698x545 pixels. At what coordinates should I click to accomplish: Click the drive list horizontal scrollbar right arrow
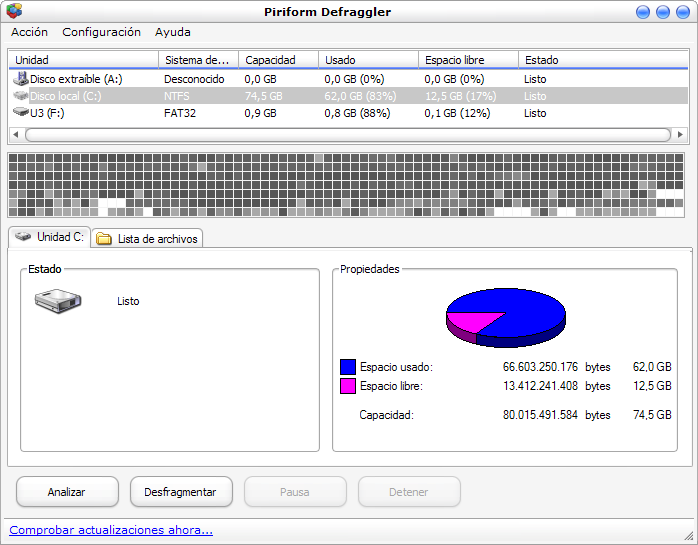pyautogui.click(x=681, y=134)
